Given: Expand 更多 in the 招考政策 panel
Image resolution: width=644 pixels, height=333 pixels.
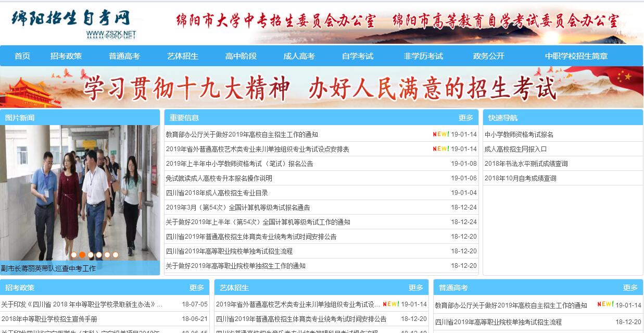Looking at the screenshot, I should tap(197, 288).
